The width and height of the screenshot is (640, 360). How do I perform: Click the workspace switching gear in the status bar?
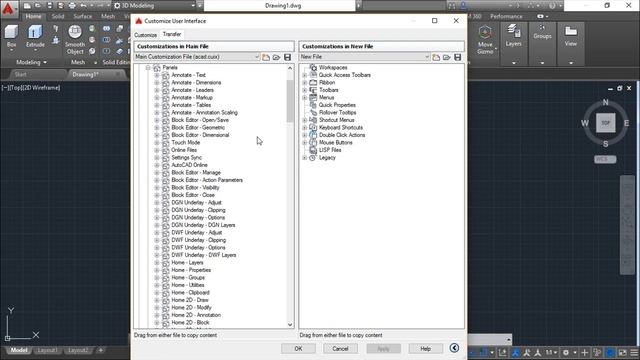click(566, 352)
